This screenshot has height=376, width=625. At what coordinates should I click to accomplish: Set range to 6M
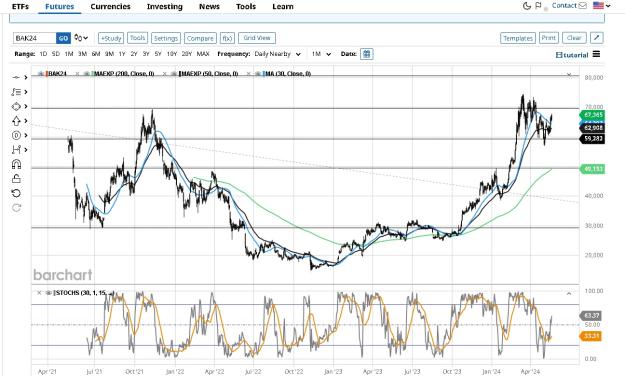click(x=96, y=54)
